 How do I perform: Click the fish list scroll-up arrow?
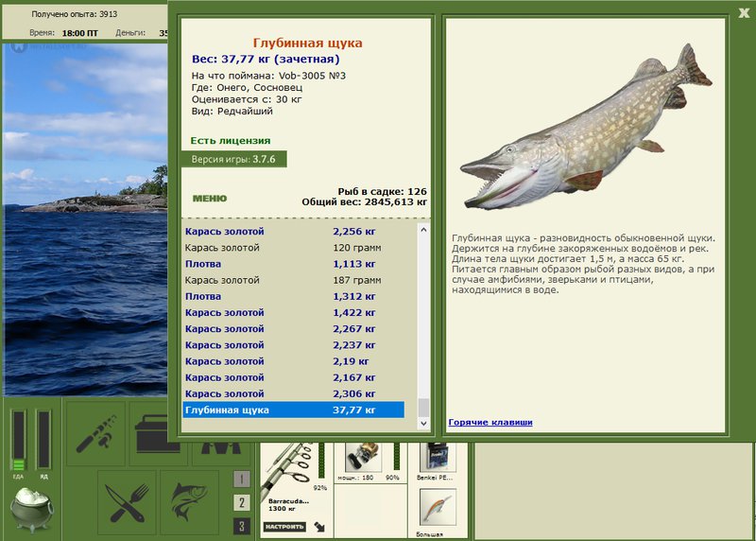coord(423,230)
